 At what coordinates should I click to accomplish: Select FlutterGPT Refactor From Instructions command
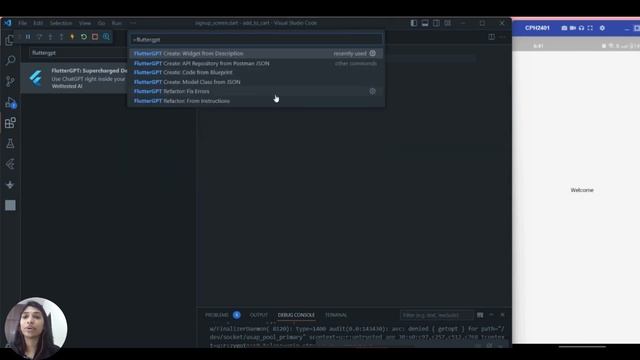256,101
